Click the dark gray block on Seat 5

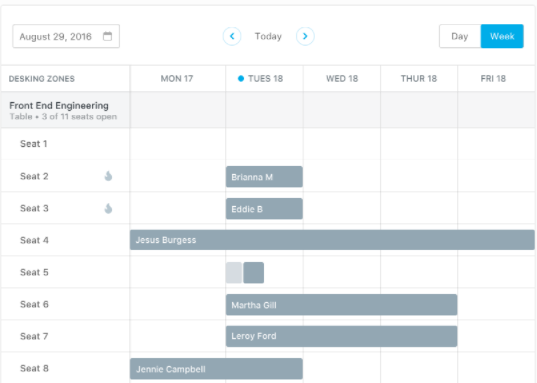click(x=253, y=273)
